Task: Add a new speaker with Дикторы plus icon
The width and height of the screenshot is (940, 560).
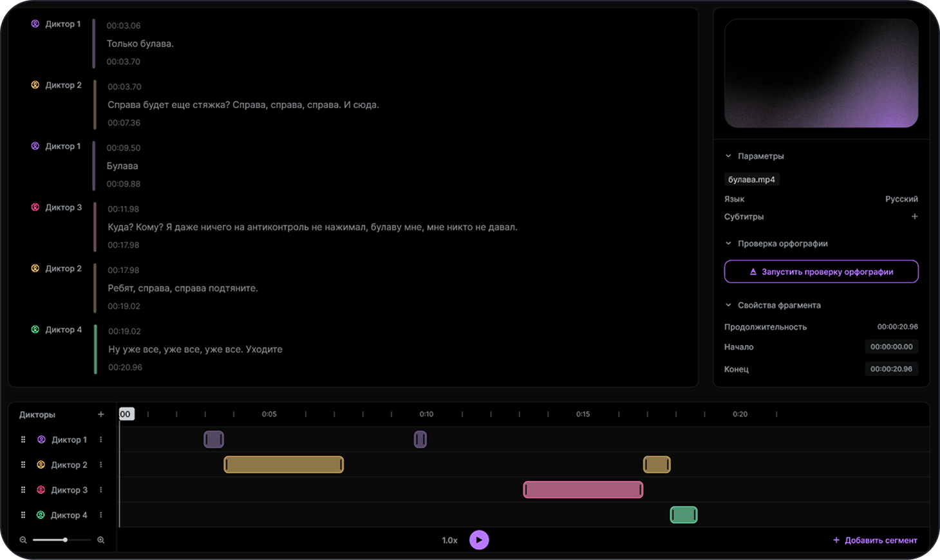Action: point(100,415)
